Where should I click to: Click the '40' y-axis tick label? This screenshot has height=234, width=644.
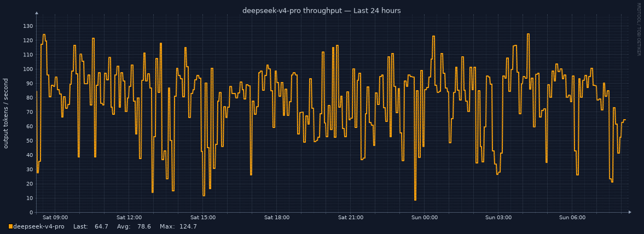point(30,156)
